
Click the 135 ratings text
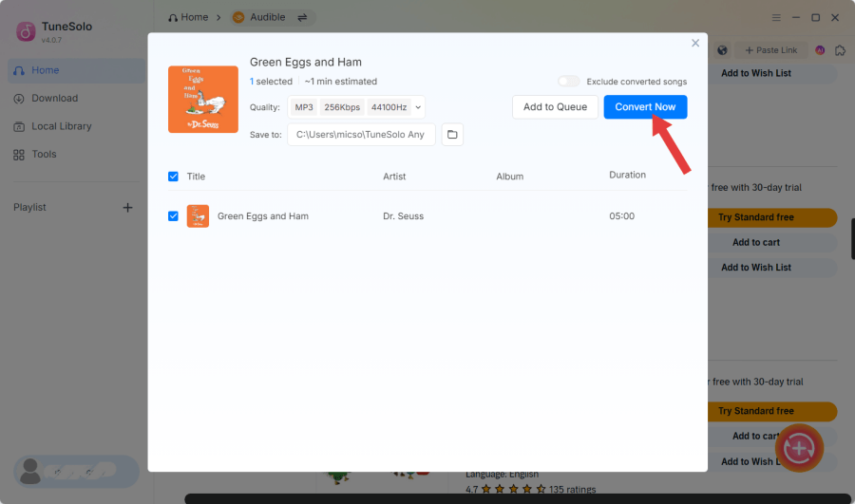[x=572, y=490]
